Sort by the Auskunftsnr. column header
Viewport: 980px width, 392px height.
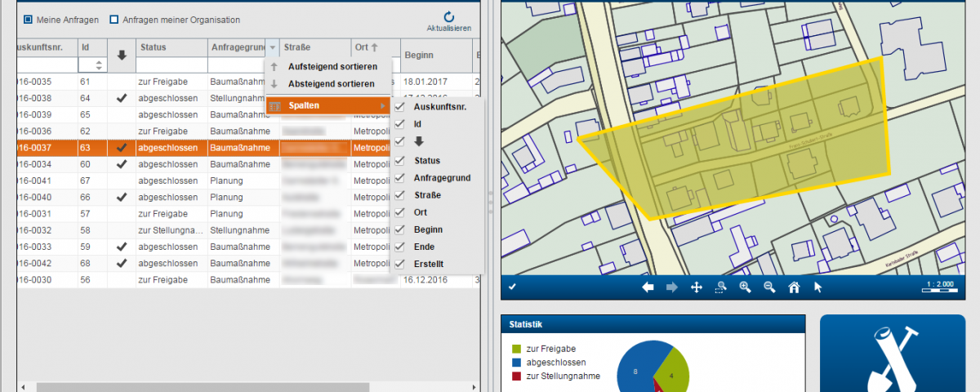pos(47,47)
